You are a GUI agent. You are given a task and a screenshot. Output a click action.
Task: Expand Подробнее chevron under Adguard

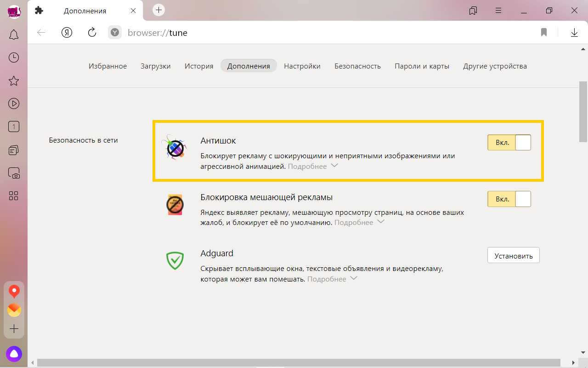tap(354, 278)
